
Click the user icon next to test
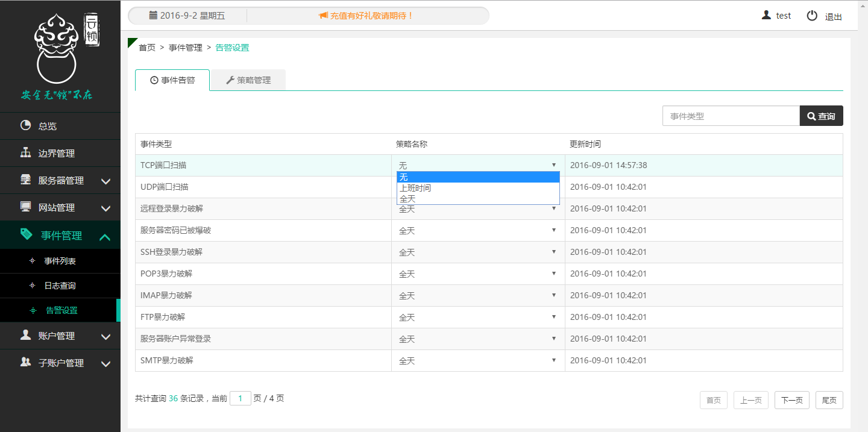(766, 15)
